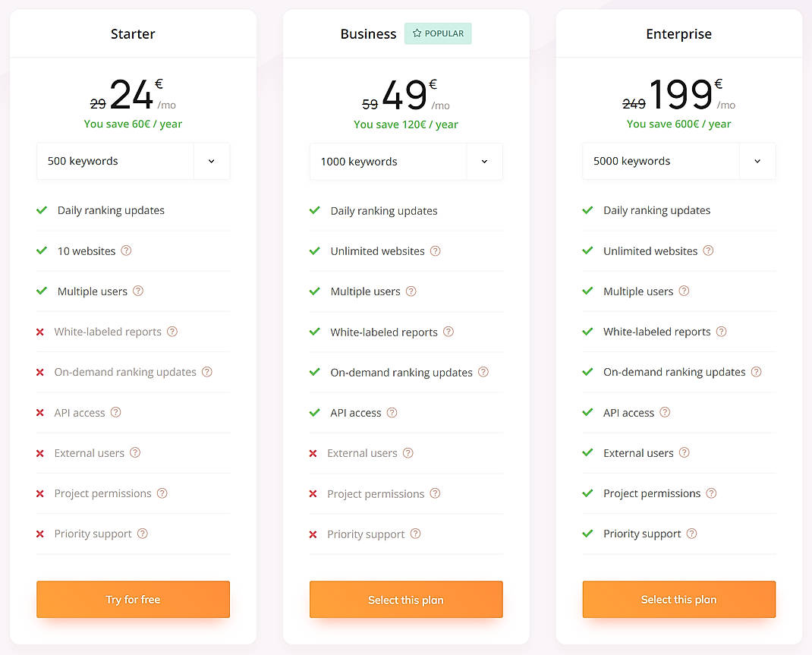Click the green check beside Enterprise Unlimited websites
This screenshot has width=812, height=655.
point(588,250)
